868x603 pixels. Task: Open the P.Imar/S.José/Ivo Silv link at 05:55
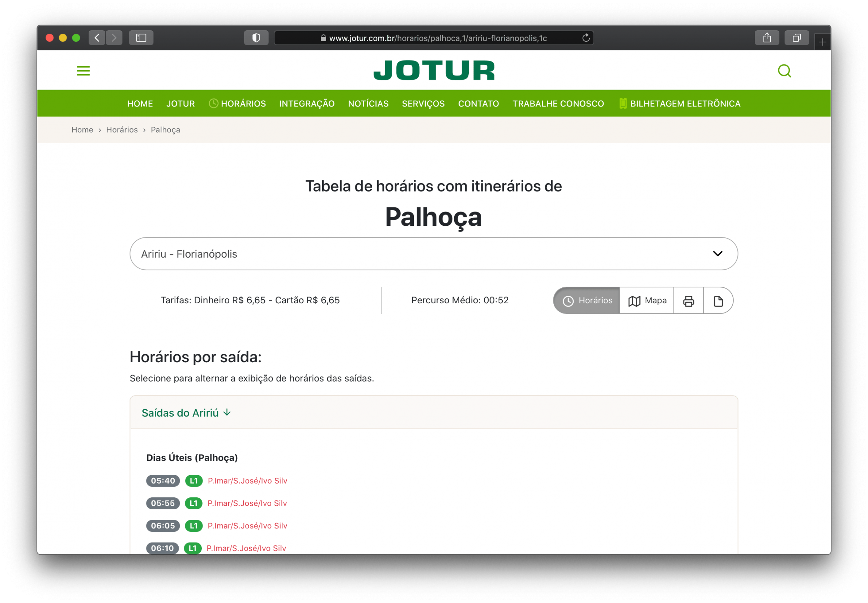[x=247, y=503]
